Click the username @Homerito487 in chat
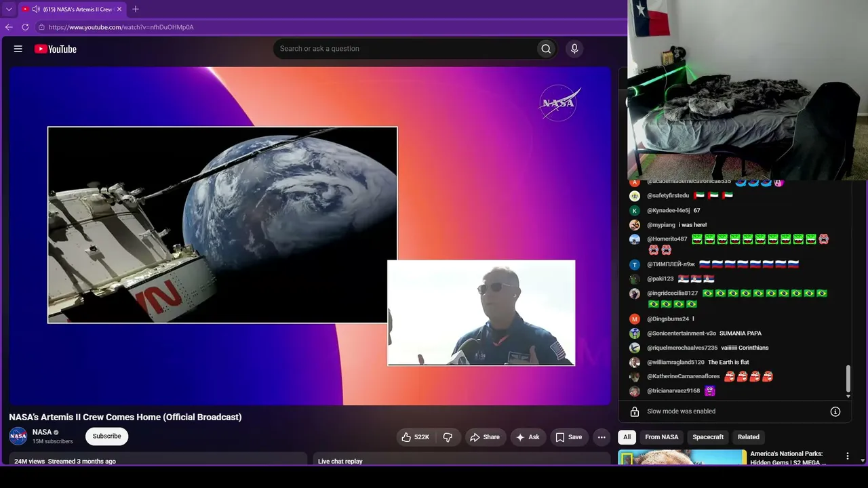868x488 pixels. [667, 239]
